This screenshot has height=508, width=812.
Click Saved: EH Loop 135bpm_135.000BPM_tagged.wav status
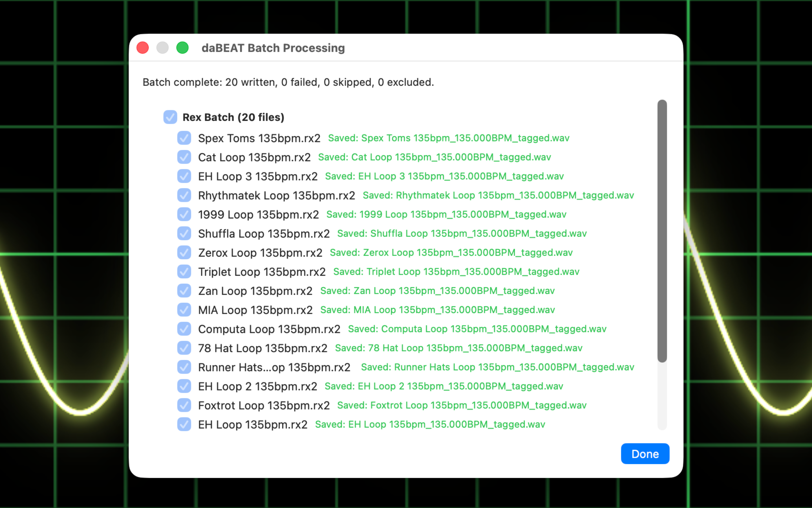[x=430, y=424]
